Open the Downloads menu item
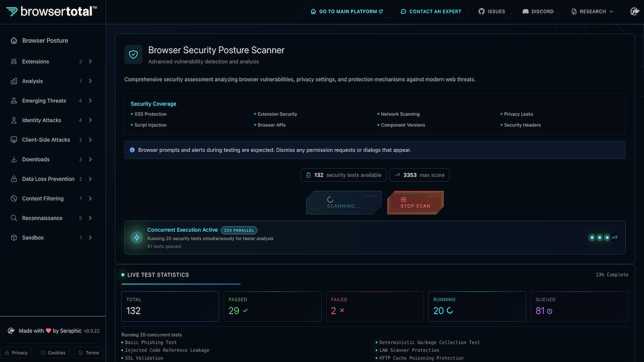 [x=52, y=159]
